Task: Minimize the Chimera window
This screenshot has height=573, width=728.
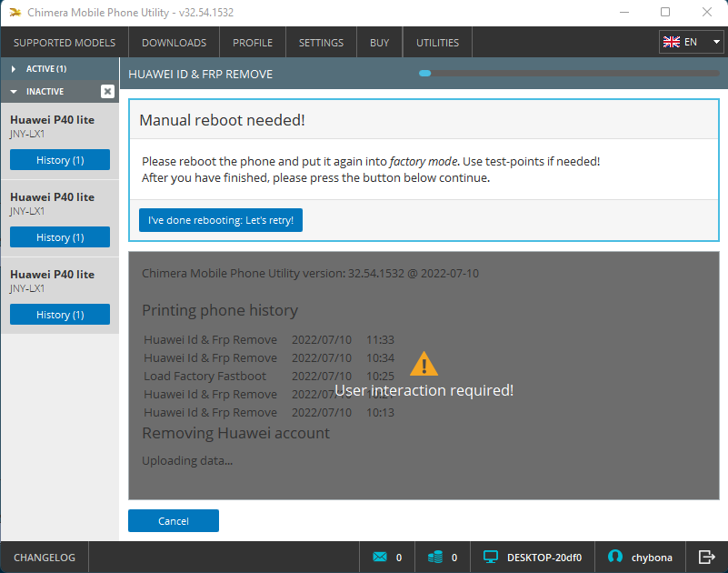Action: point(624,12)
